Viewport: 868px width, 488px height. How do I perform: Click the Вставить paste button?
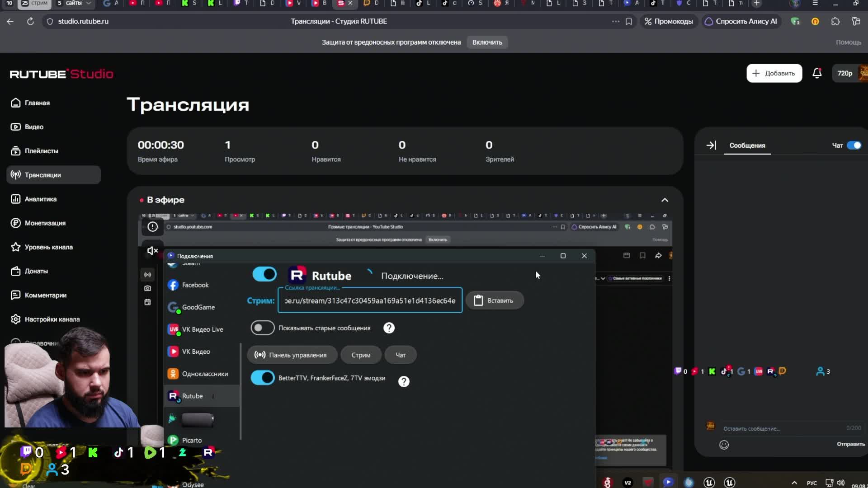(495, 300)
